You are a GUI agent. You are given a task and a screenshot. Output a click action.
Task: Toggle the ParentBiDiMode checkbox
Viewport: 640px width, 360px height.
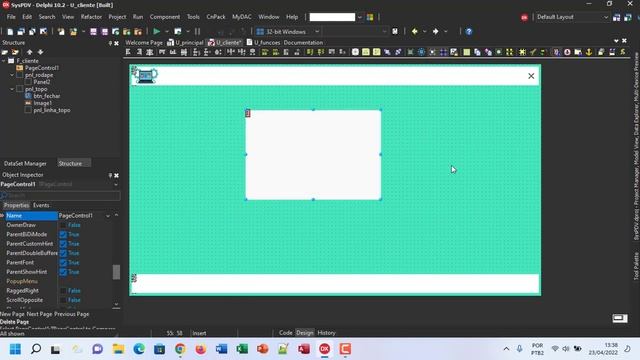tap(63, 234)
